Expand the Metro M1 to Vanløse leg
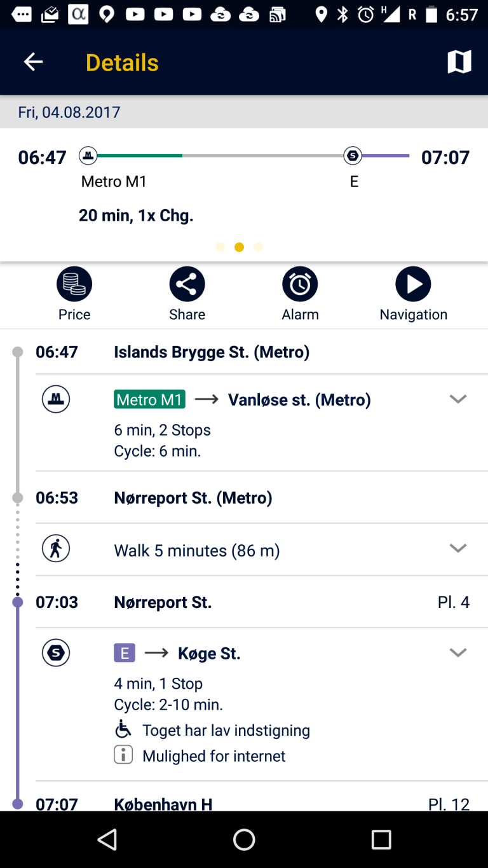Screen dimensions: 488x868 pyautogui.click(x=458, y=399)
